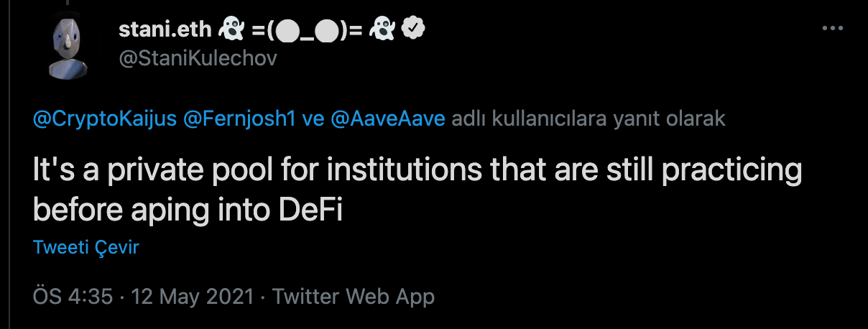868x329 pixels.
Task: Open the Twitter Web App source link
Action: coord(354,296)
